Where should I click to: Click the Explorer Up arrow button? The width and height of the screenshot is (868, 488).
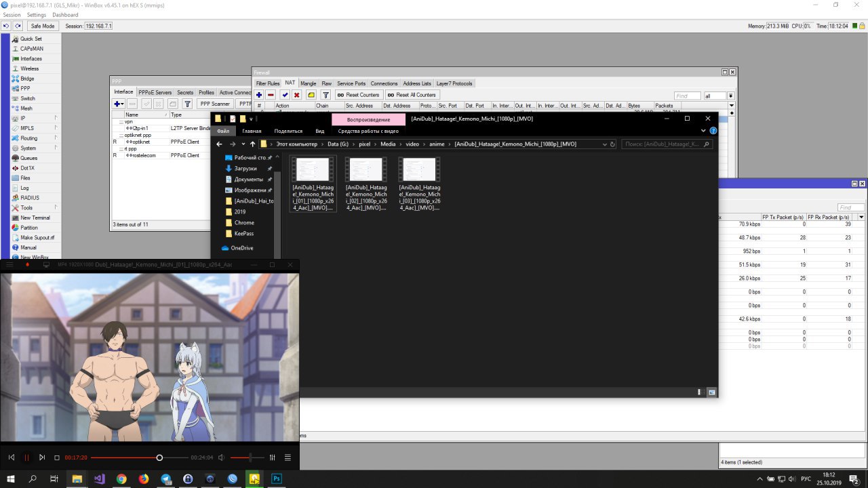pyautogui.click(x=252, y=144)
